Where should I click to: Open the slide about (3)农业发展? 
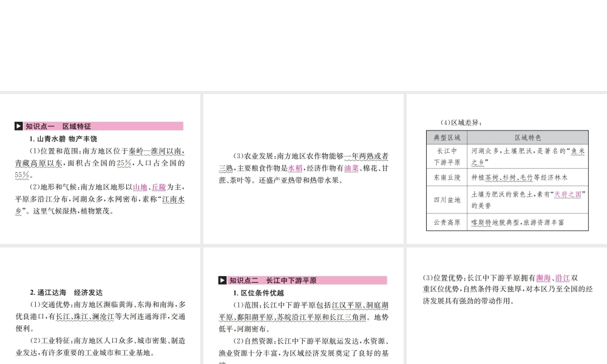[x=303, y=169]
